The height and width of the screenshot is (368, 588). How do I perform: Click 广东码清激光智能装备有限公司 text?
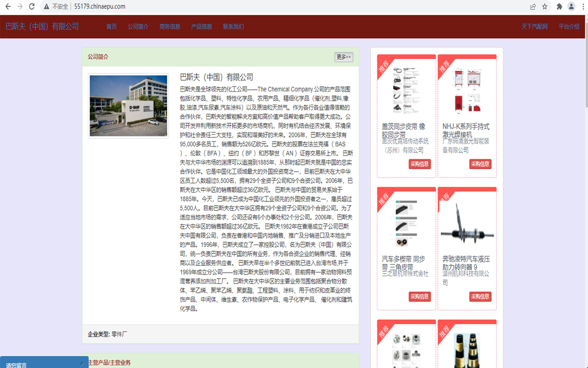tap(466, 146)
